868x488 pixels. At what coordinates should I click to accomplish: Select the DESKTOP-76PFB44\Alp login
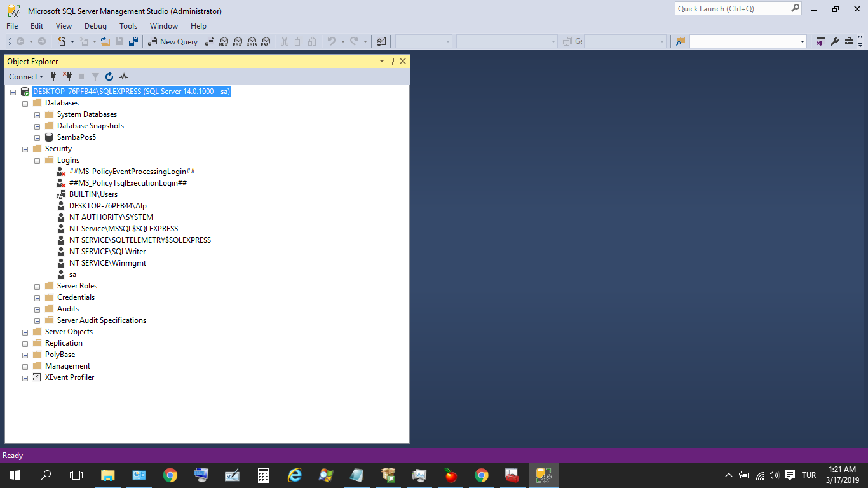(108, 206)
